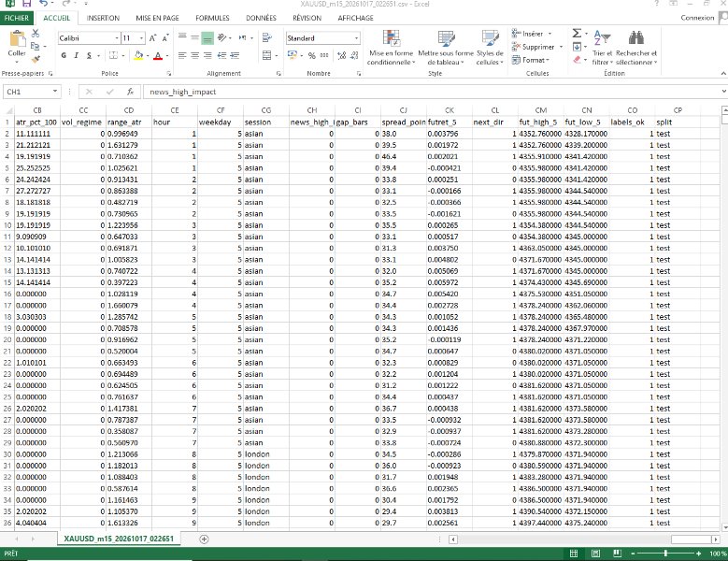Image resolution: width=728 pixels, height=561 pixels.
Task: Click the accounting currency format icon
Action: (x=292, y=55)
